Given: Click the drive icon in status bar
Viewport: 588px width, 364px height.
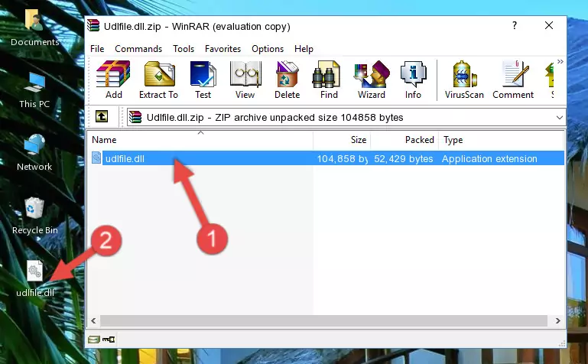Looking at the screenshot, I should (x=94, y=340).
